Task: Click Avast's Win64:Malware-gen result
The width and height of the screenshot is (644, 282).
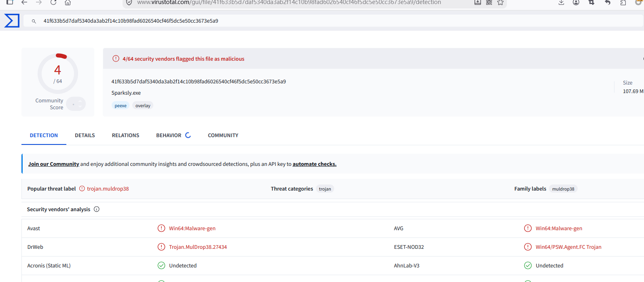Action: 192,229
